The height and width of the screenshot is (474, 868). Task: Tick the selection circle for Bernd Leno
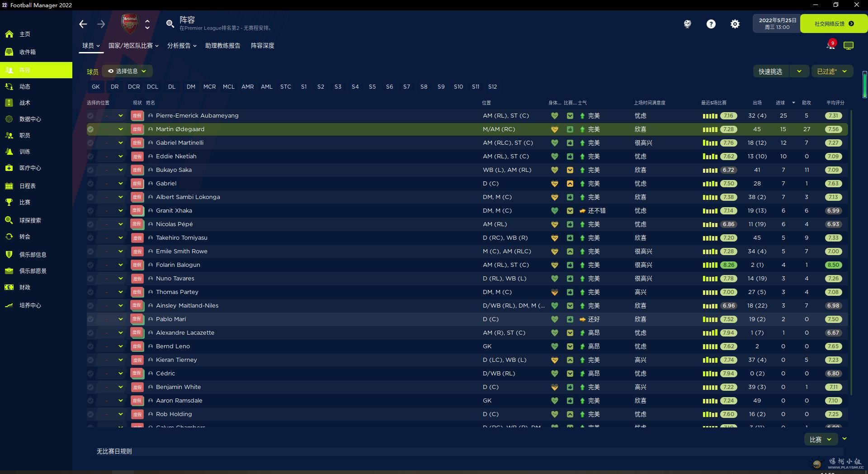90,346
